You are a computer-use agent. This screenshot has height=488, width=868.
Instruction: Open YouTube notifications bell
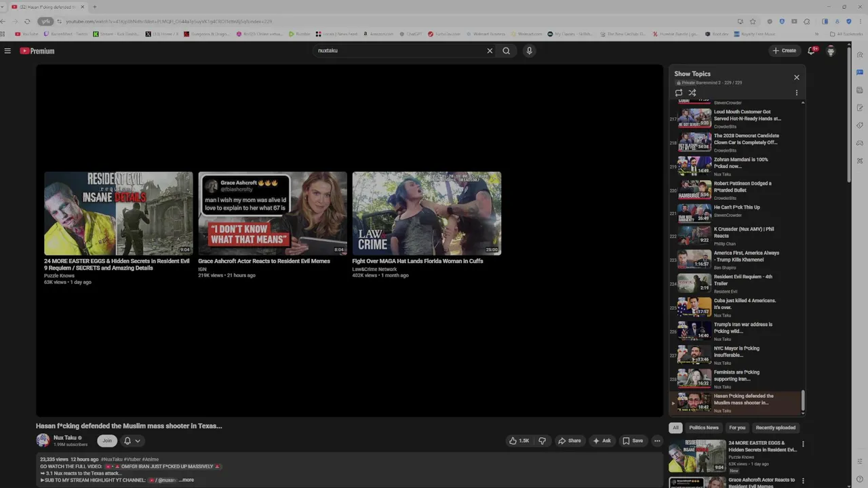[812, 51]
